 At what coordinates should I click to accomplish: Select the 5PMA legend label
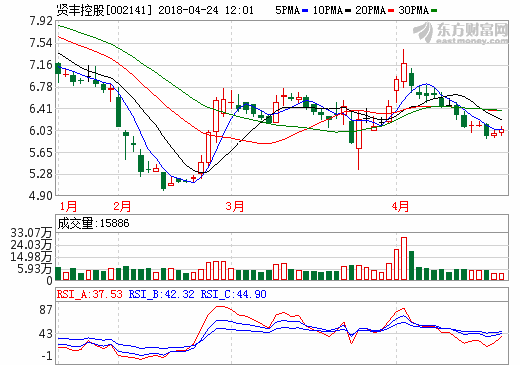pos(288,11)
